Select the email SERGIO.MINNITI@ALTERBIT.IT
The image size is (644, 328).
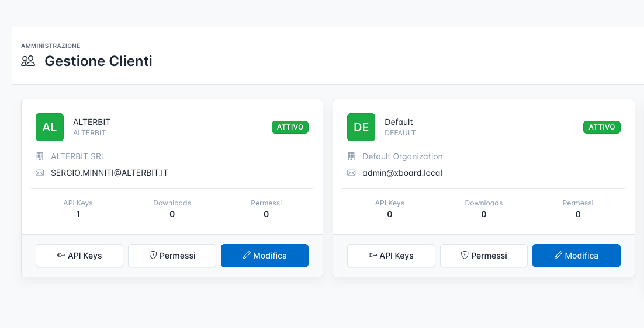[x=109, y=173]
